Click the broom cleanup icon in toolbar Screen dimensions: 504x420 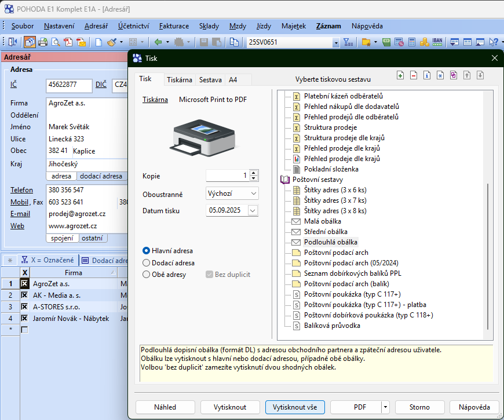112,42
